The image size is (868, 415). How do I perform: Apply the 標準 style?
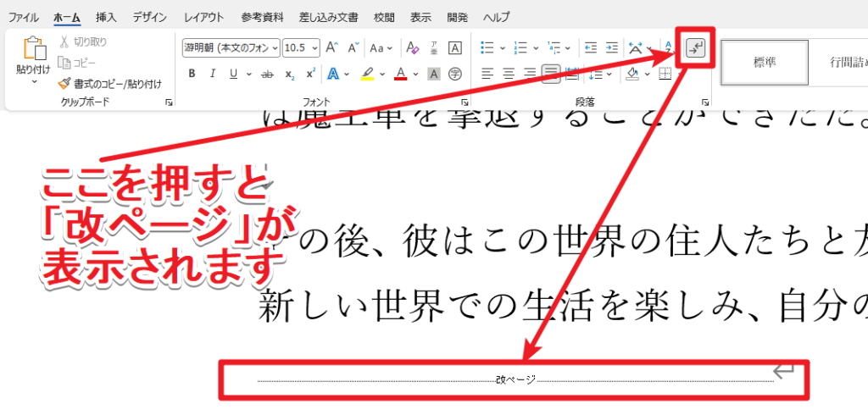(x=765, y=62)
